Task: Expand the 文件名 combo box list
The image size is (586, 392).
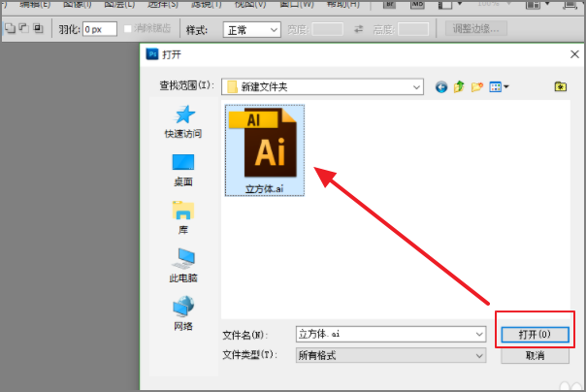Action: tap(479, 334)
